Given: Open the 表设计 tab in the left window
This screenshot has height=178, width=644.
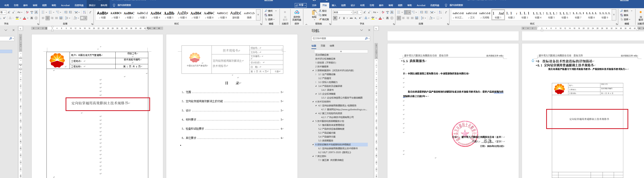Looking at the screenshot, I should (x=92, y=5).
